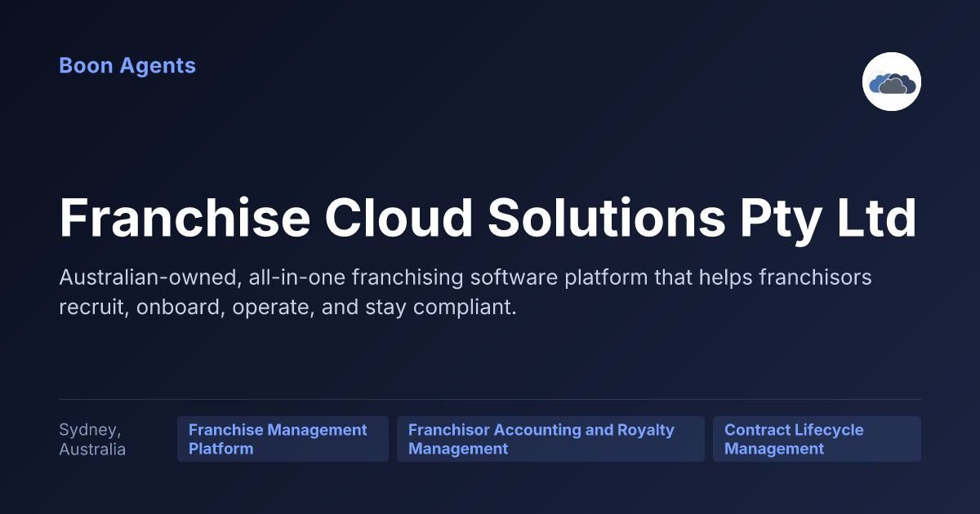
Task: Select the Franchise Management Platform tag
Action: point(283,439)
